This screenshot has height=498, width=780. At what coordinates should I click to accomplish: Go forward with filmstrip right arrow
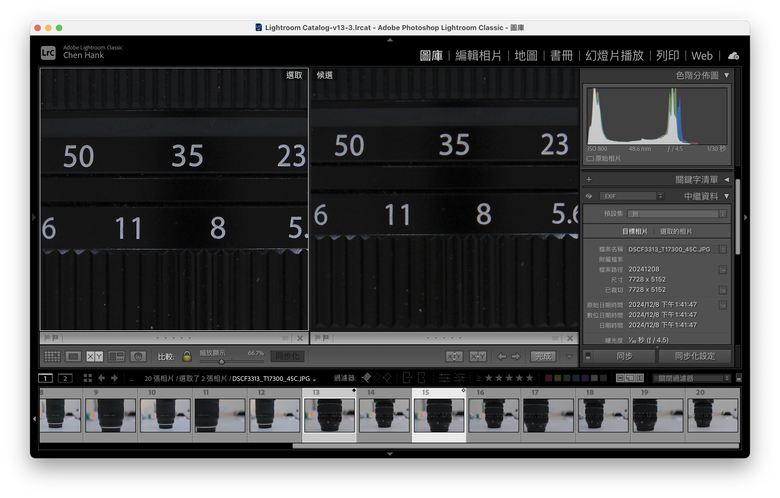114,378
